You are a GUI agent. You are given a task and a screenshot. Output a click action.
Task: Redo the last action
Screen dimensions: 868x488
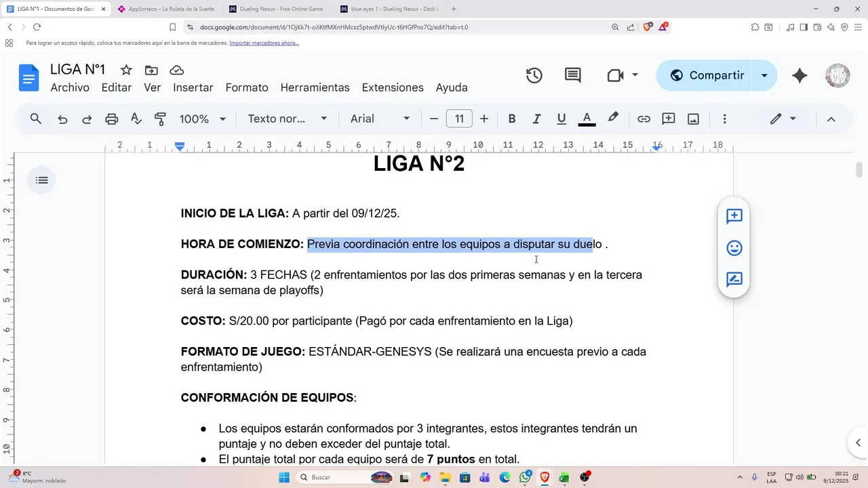(87, 119)
